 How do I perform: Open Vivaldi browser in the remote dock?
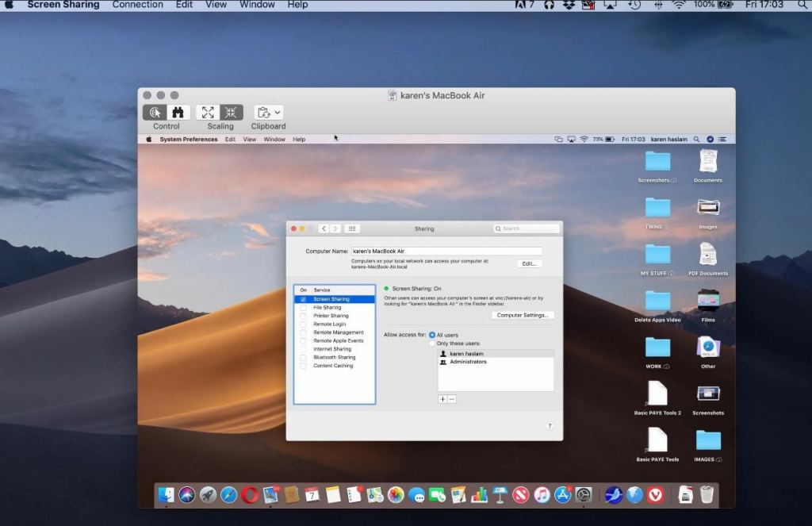656,495
